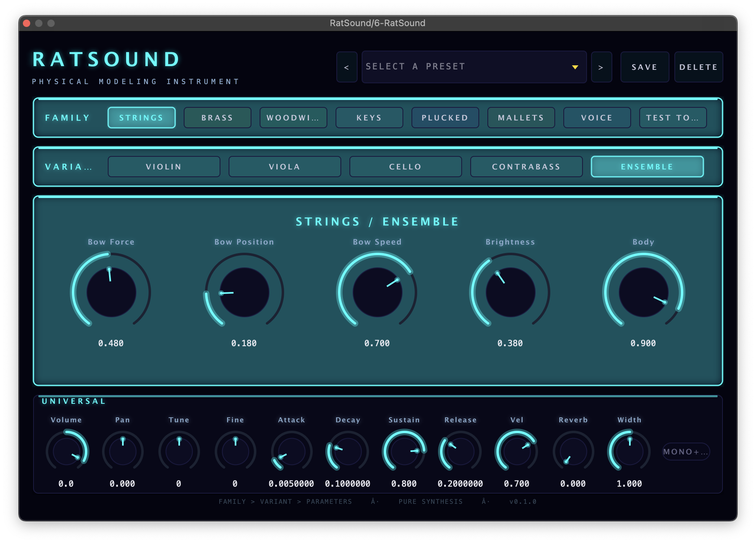Close the RatSound window
This screenshot has height=543, width=756.
coord(27,23)
